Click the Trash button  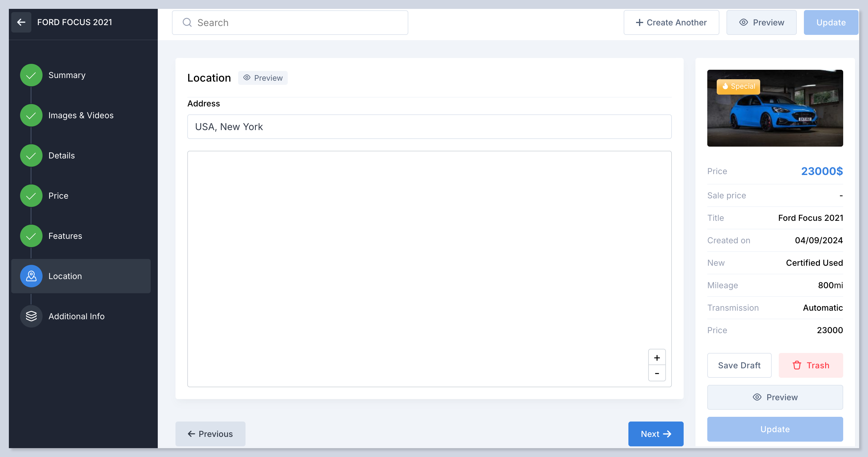pos(810,365)
